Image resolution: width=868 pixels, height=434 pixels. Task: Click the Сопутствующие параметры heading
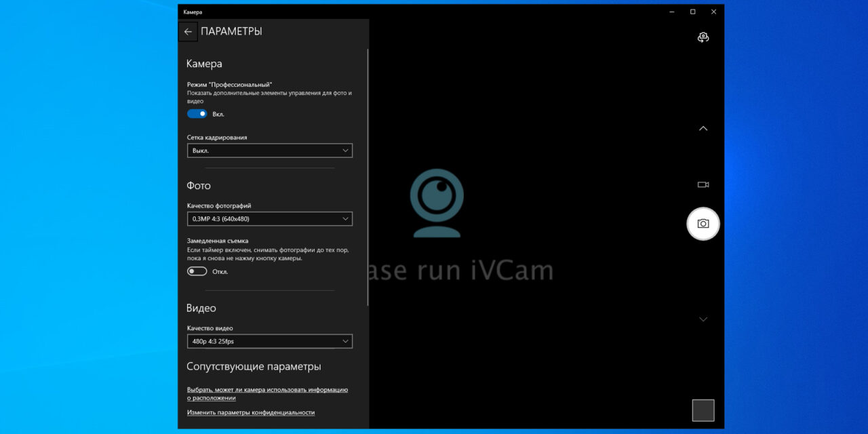click(254, 367)
